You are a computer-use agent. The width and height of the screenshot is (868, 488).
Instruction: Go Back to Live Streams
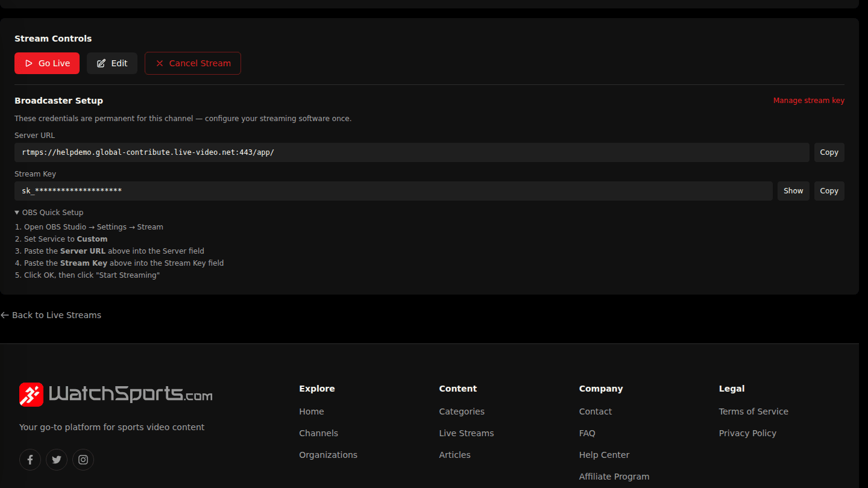click(x=51, y=315)
